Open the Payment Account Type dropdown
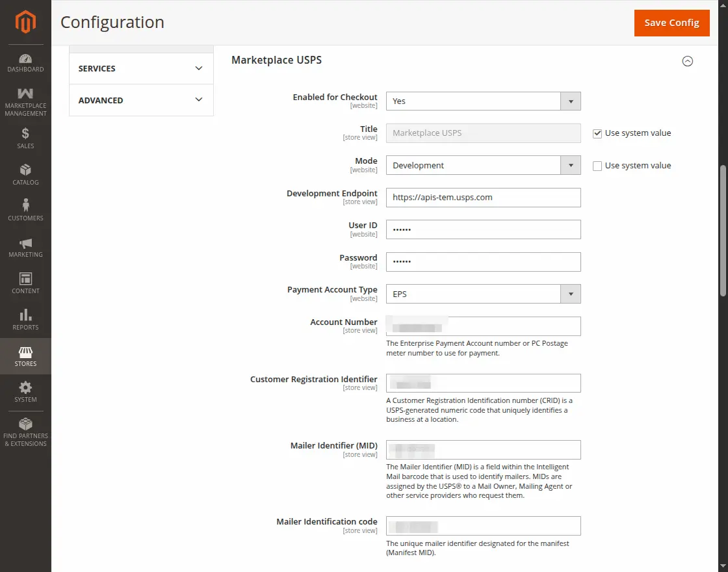The height and width of the screenshot is (572, 728). pos(483,294)
